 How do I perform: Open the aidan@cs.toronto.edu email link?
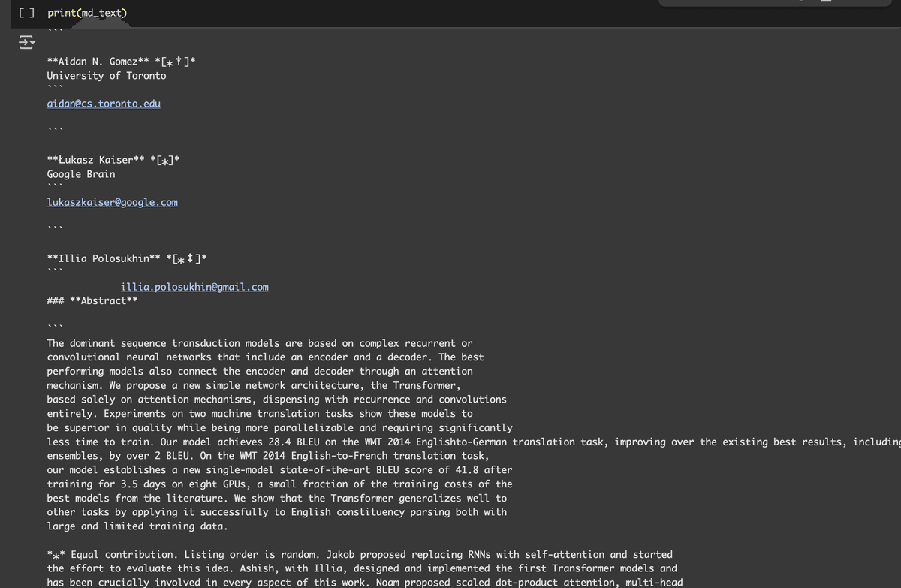[x=104, y=103]
